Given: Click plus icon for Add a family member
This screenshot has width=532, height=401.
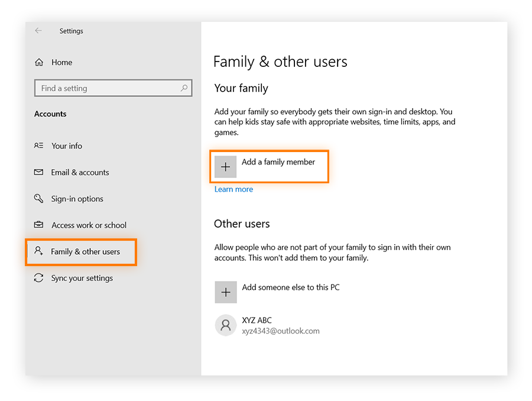Looking at the screenshot, I should click(x=226, y=167).
